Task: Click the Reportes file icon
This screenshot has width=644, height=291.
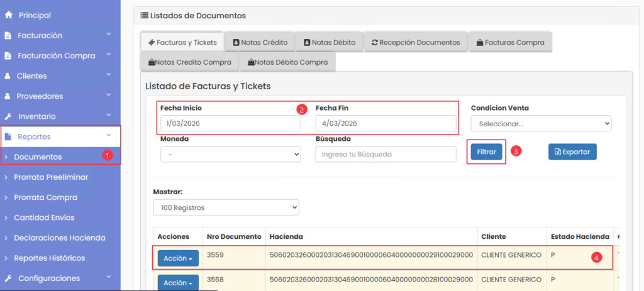Action: pos(8,136)
